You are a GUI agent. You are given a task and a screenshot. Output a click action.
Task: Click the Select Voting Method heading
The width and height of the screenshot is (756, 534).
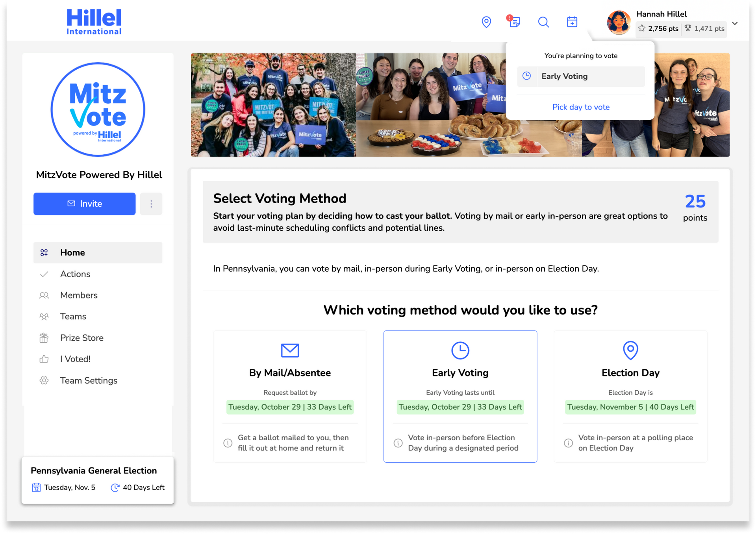[280, 198]
